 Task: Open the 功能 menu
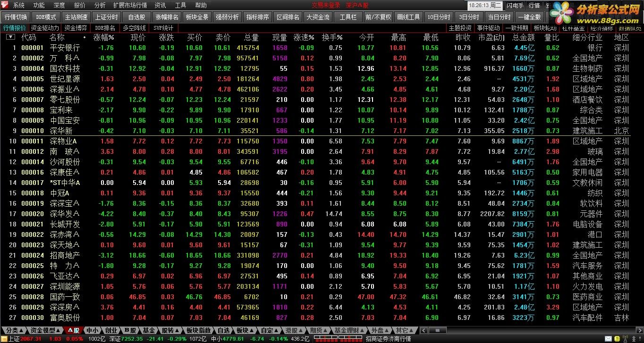pos(39,6)
